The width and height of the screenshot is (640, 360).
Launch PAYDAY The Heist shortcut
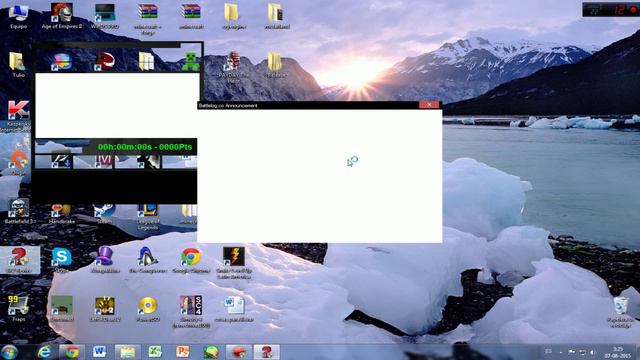point(233,66)
